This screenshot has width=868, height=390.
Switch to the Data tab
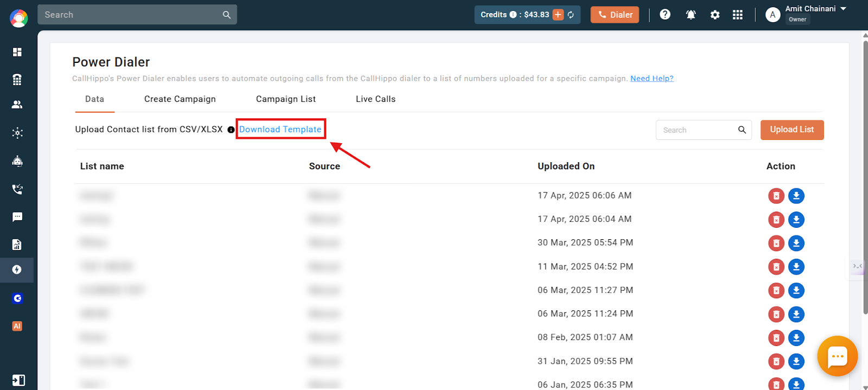point(94,99)
